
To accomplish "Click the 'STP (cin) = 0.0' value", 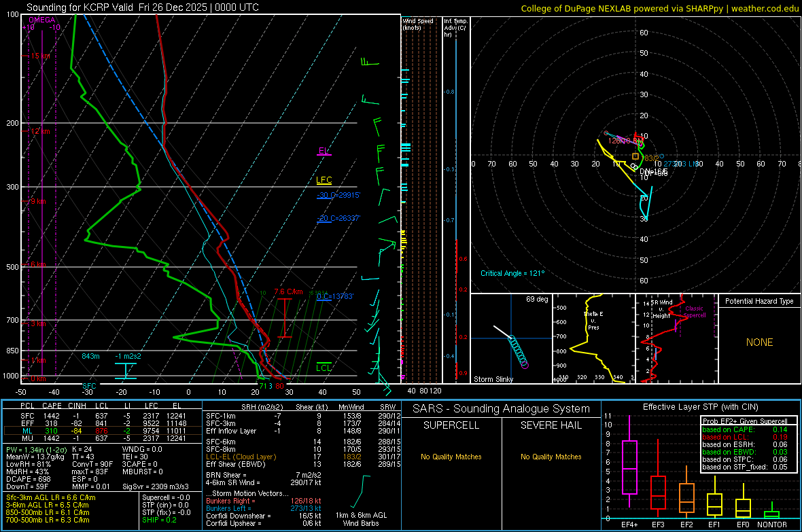I will [x=165, y=505].
